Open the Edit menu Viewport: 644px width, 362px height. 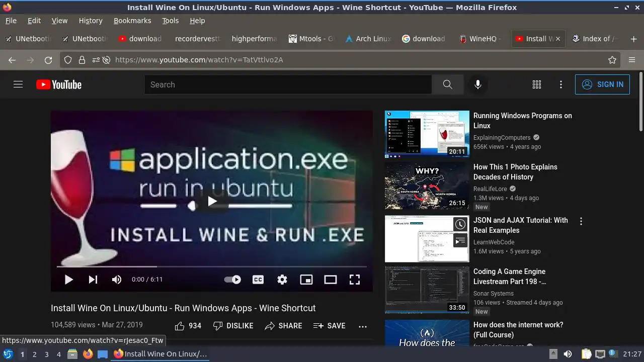click(34, 21)
